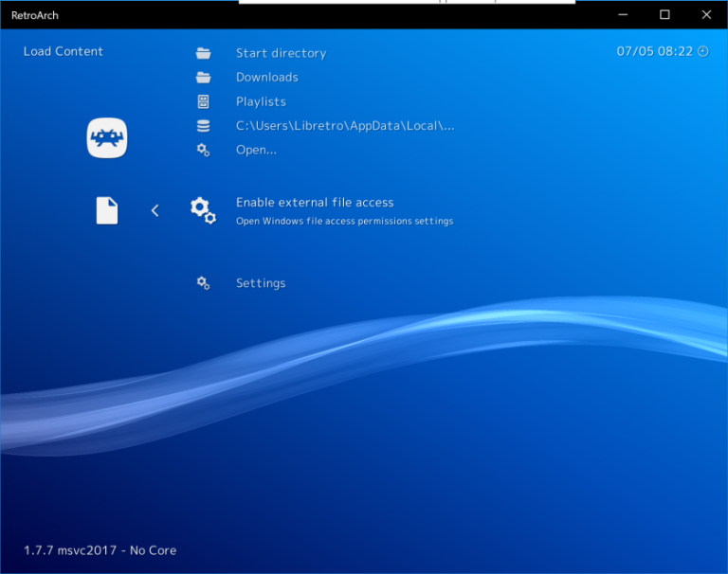Click the Settings gear icon in list

tap(203, 283)
